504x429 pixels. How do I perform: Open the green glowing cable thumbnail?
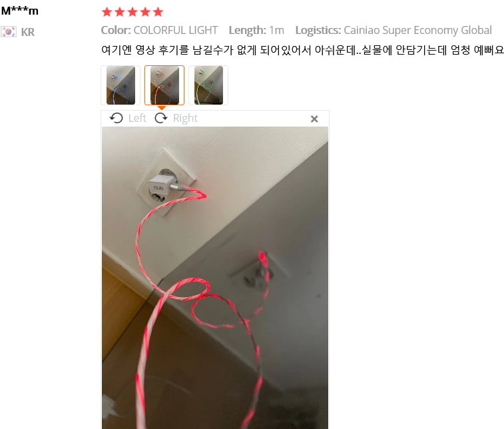[x=208, y=85]
